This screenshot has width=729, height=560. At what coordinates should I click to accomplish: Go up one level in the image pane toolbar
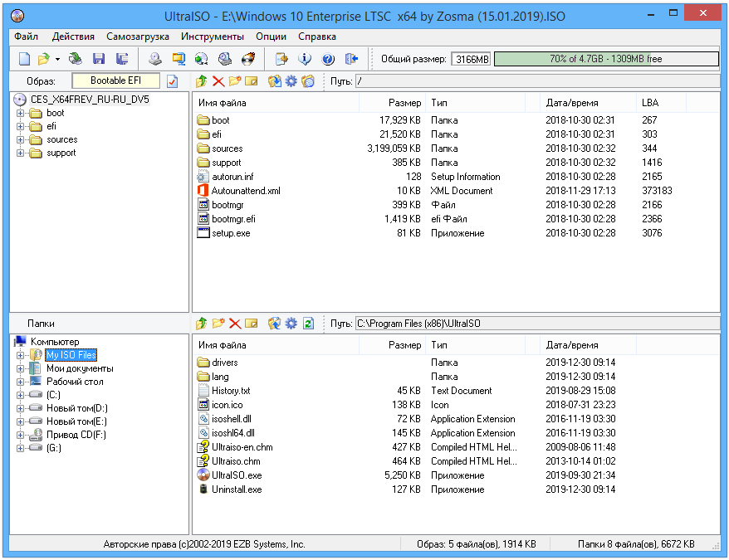point(201,81)
